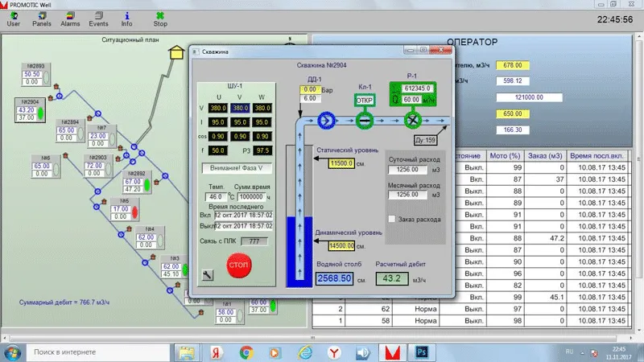Click the Статический уровень value 11500.0
The height and width of the screenshot is (362, 644).
point(341,163)
